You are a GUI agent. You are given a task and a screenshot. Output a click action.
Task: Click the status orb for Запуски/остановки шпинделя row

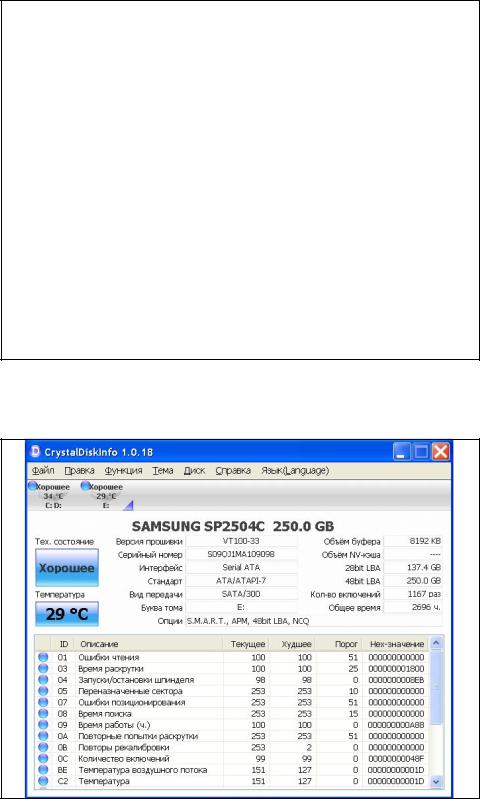(x=43, y=680)
